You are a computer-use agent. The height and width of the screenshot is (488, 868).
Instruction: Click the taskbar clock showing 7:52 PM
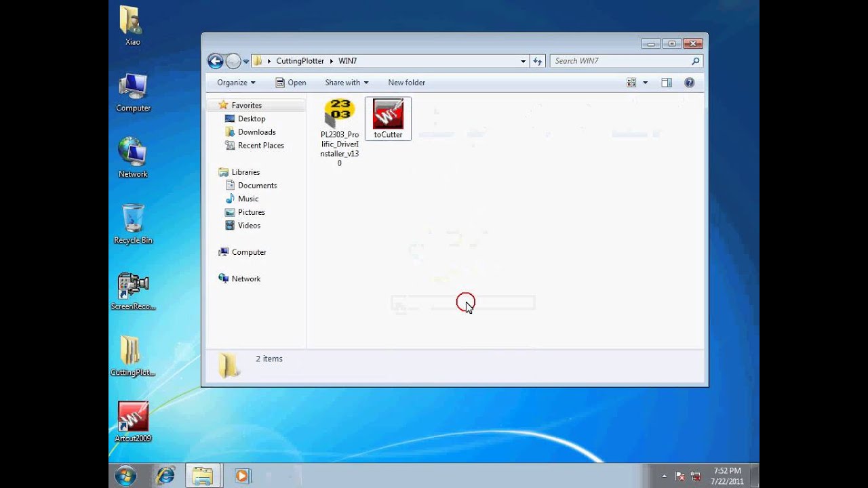pyautogui.click(x=727, y=476)
